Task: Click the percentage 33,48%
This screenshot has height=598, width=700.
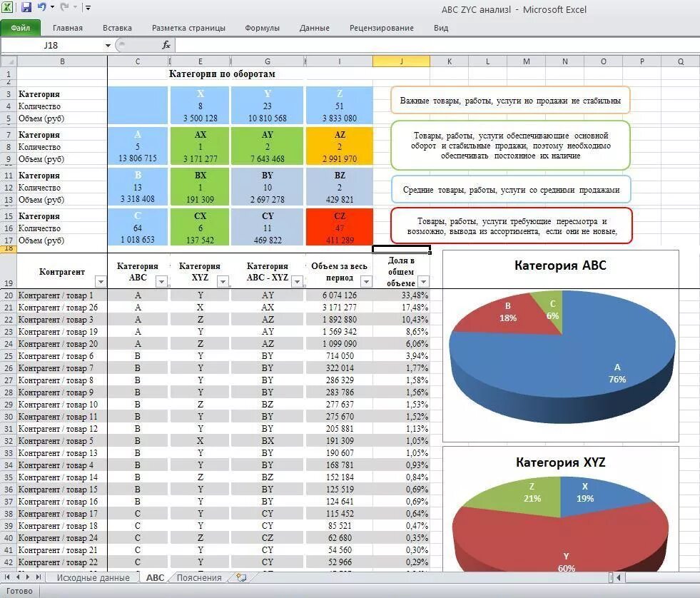Action: click(x=415, y=295)
